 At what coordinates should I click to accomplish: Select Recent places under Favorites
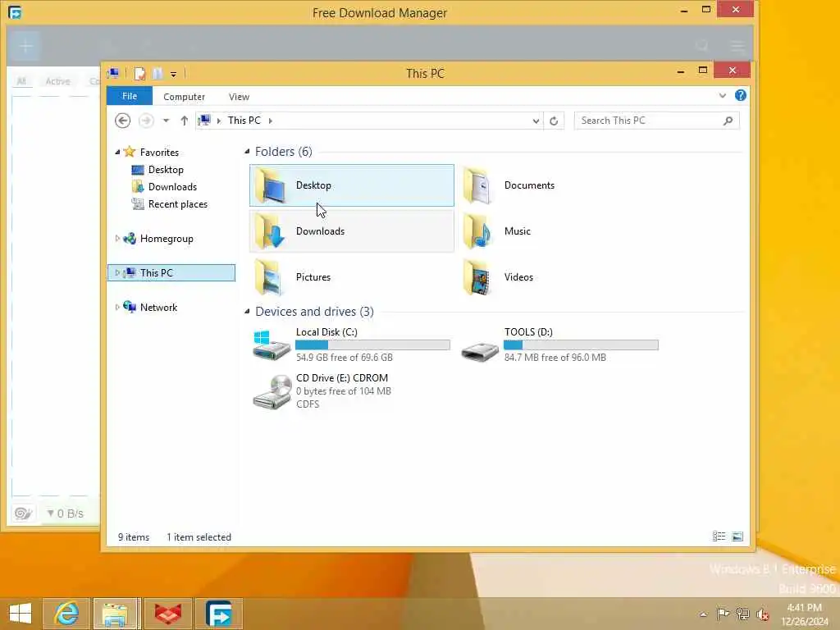[x=177, y=204]
